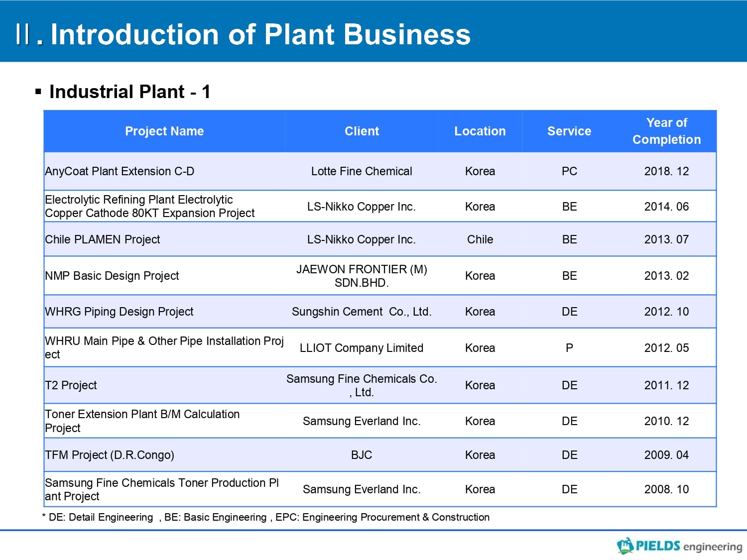Click the '2012. 10' completion date
747x560 pixels.
pyautogui.click(x=666, y=312)
